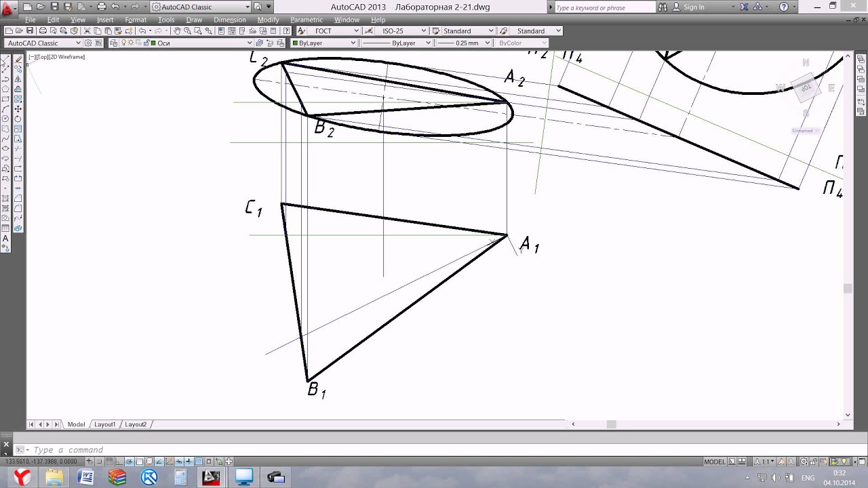Viewport: 868px width, 488px height.
Task: Select the Move modify tool
Action: point(18,108)
